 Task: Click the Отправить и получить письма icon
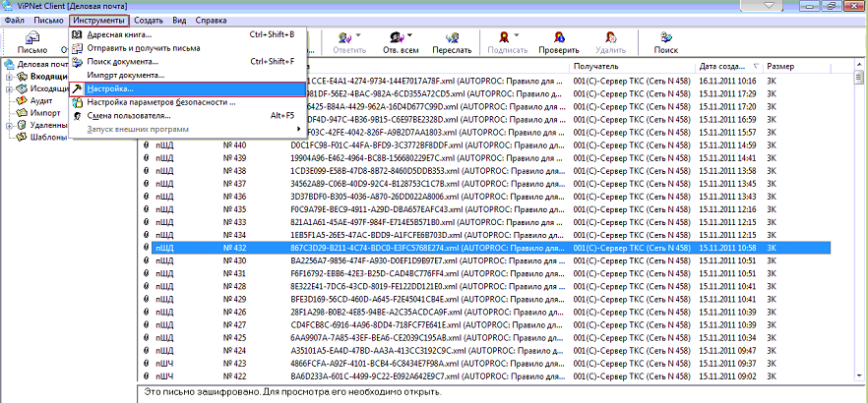[x=77, y=48]
